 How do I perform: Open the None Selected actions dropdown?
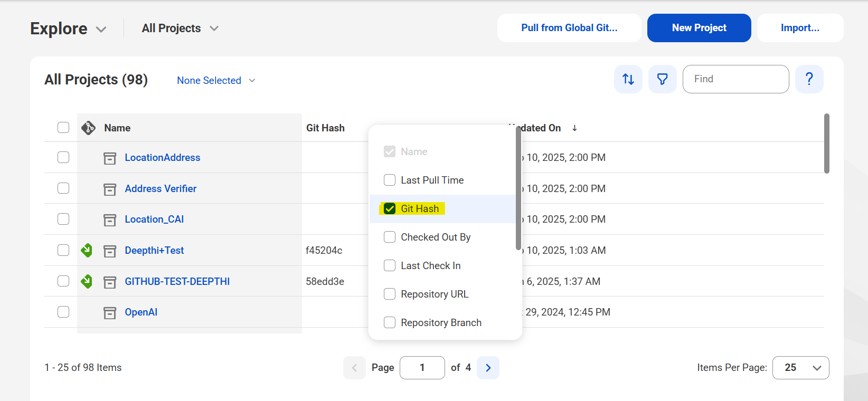pos(216,80)
